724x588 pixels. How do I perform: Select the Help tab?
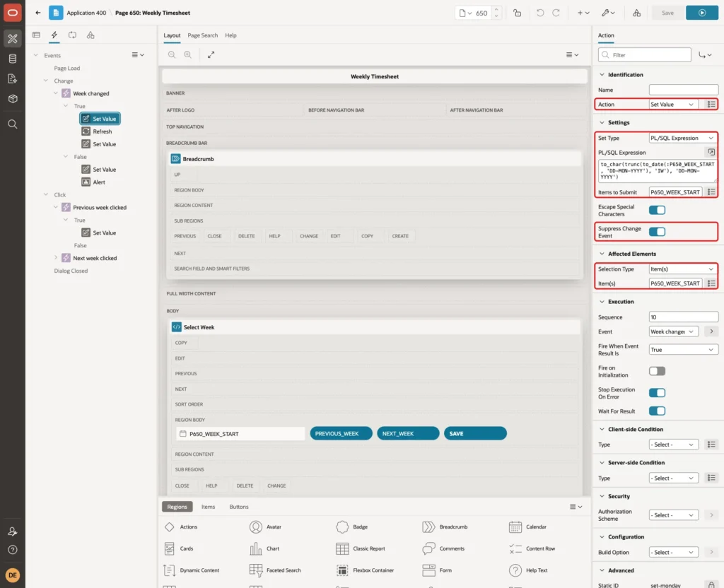(x=230, y=35)
